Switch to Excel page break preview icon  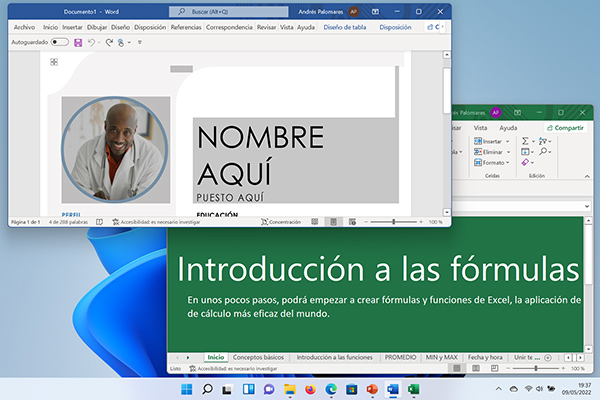494,368
